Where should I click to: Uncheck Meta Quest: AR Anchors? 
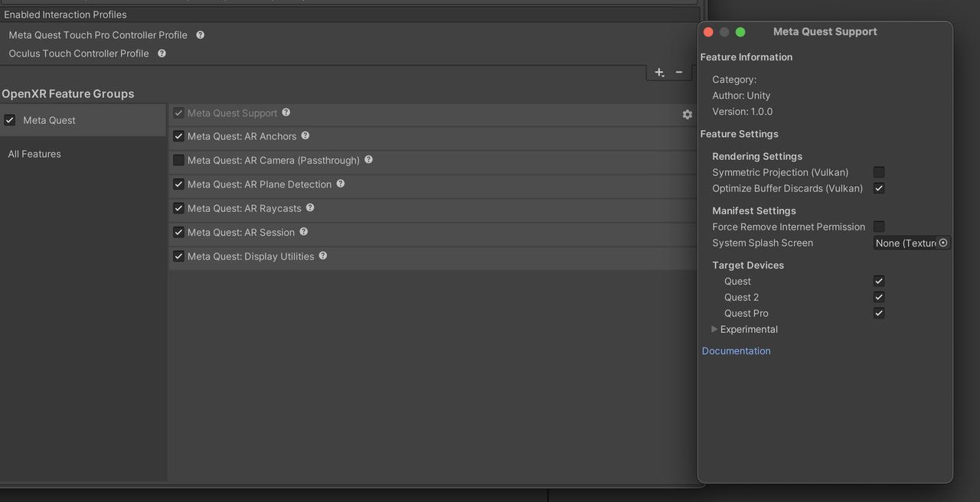click(x=178, y=136)
